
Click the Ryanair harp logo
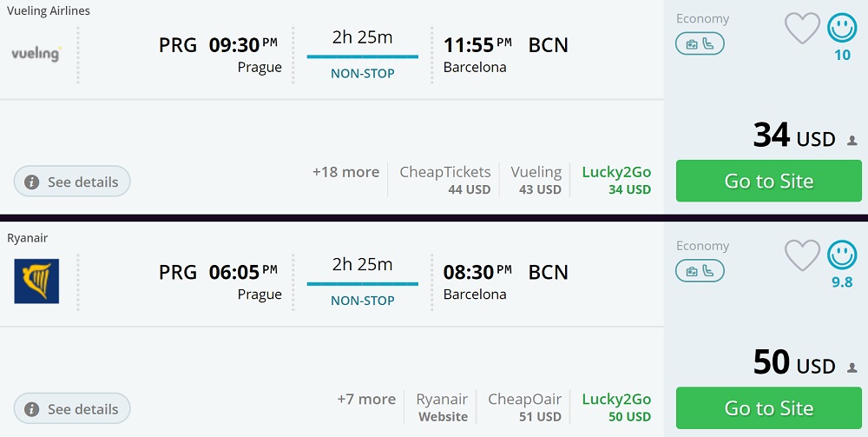tap(36, 281)
